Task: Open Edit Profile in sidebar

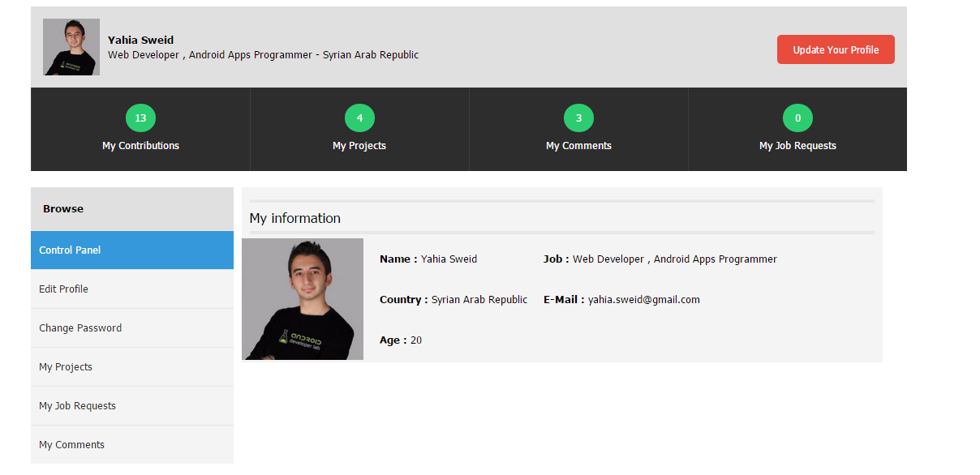Action: point(132,289)
